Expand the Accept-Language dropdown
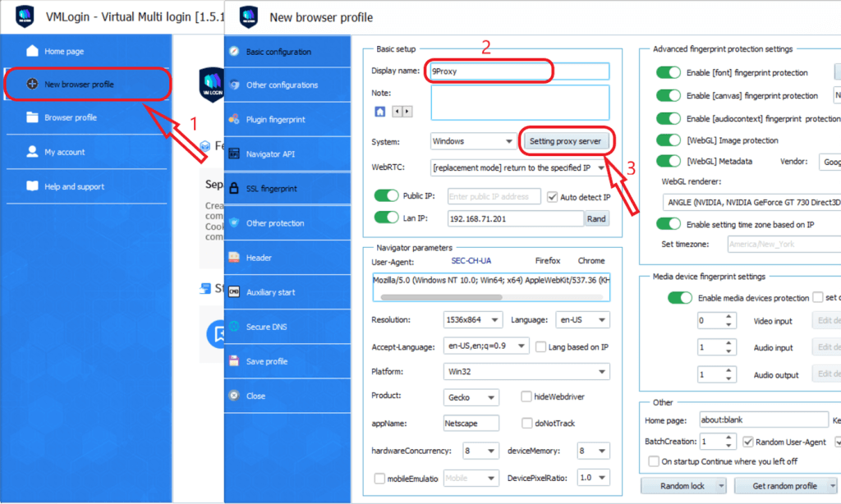 coord(486,346)
